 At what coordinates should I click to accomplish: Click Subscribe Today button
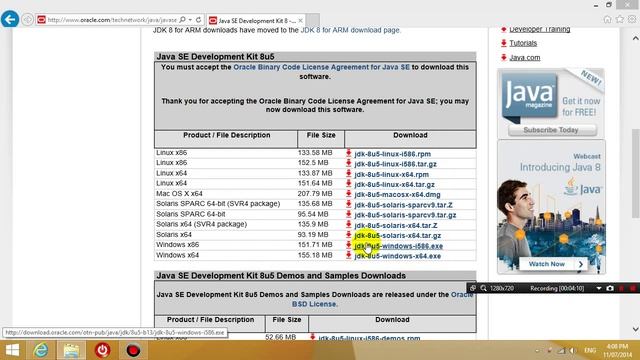(x=551, y=130)
